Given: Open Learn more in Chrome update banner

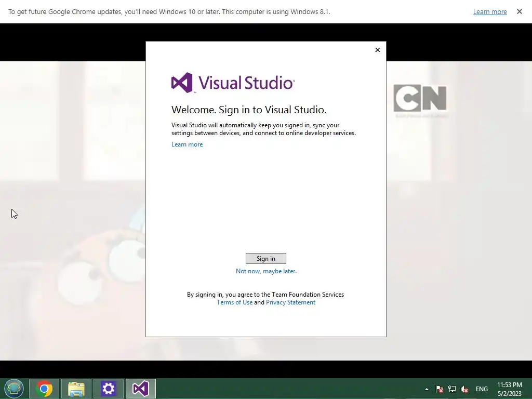Looking at the screenshot, I should [x=490, y=11].
